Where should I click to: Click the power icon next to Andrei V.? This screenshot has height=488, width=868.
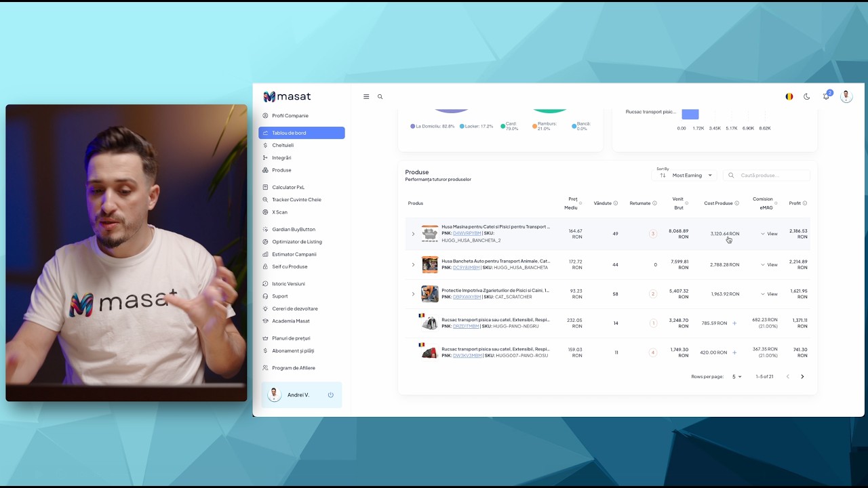331,395
